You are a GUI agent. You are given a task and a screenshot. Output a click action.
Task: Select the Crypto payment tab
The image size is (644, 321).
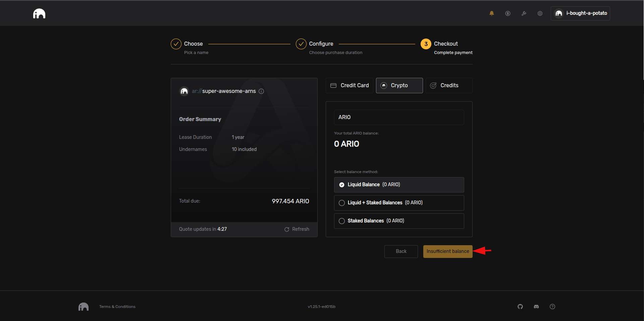coord(399,86)
